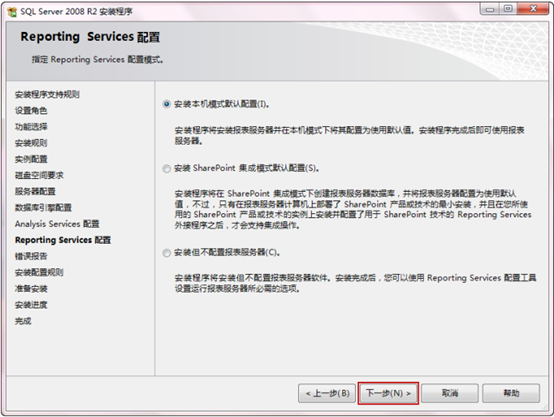Image resolution: width=554 pixels, height=417 pixels.
Task: Go back with 上一步(B) button
Action: click(x=327, y=393)
